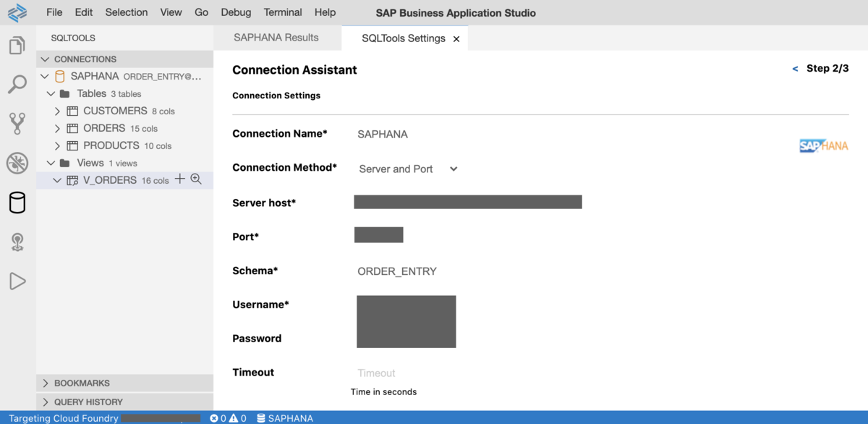This screenshot has width=868, height=424.
Task: Collapse the Views folder
Action: click(x=51, y=163)
